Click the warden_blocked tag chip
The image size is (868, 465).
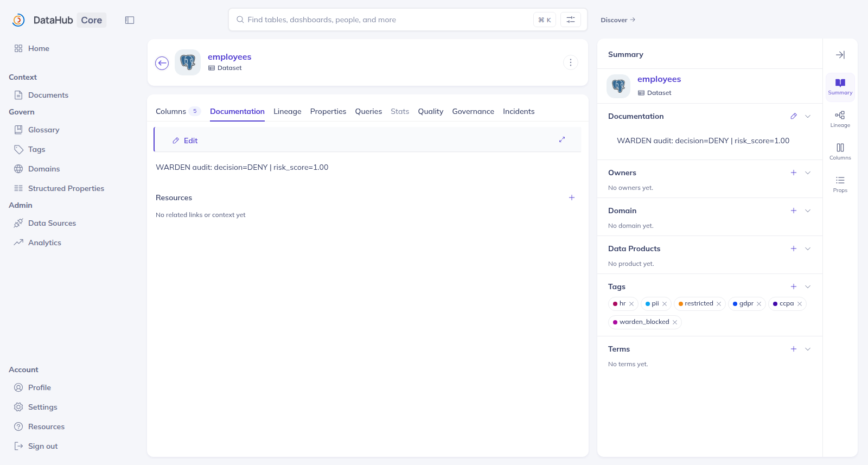tap(644, 322)
